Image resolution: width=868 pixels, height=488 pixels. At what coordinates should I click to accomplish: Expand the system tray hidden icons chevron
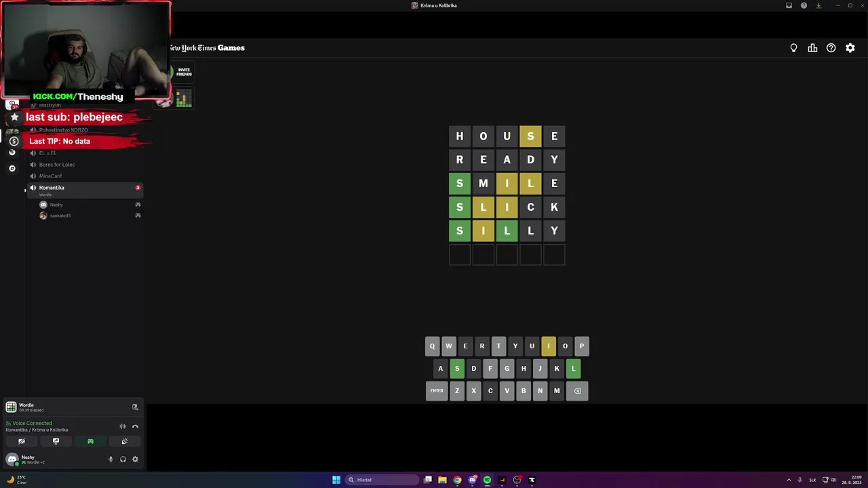click(x=789, y=480)
